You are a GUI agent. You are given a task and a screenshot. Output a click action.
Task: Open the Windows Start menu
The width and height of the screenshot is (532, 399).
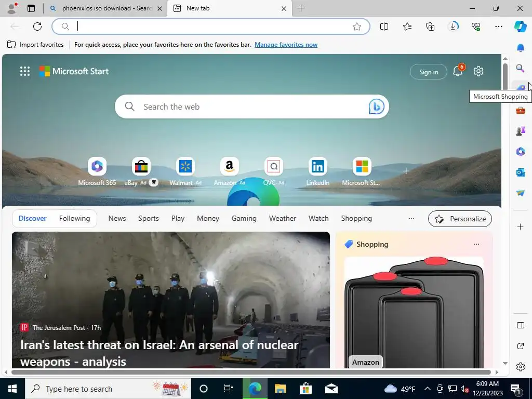point(12,389)
